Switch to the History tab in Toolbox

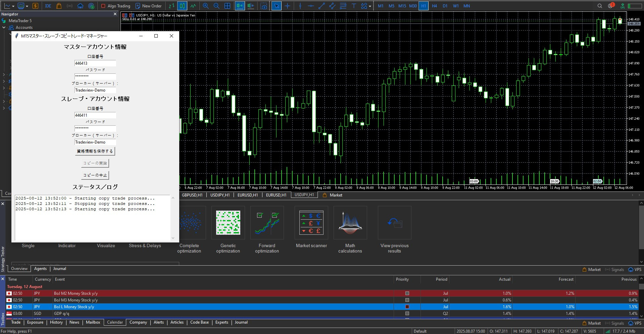pyautogui.click(x=56, y=322)
